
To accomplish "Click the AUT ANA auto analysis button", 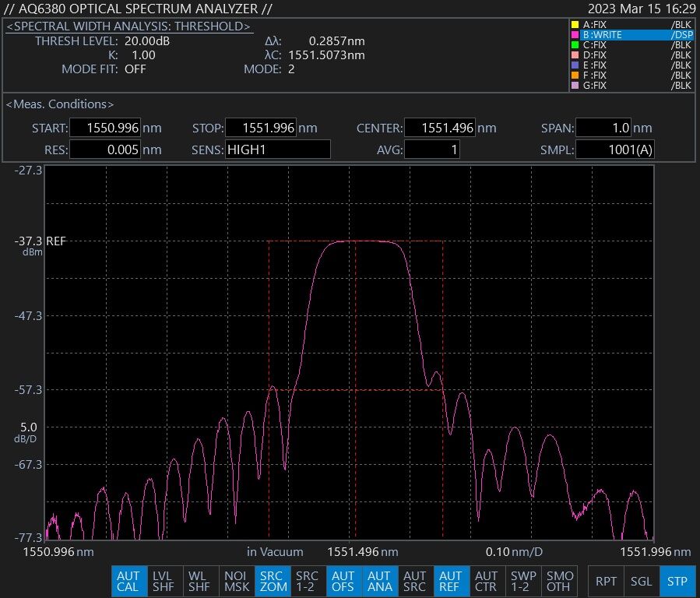I will coord(379,581).
